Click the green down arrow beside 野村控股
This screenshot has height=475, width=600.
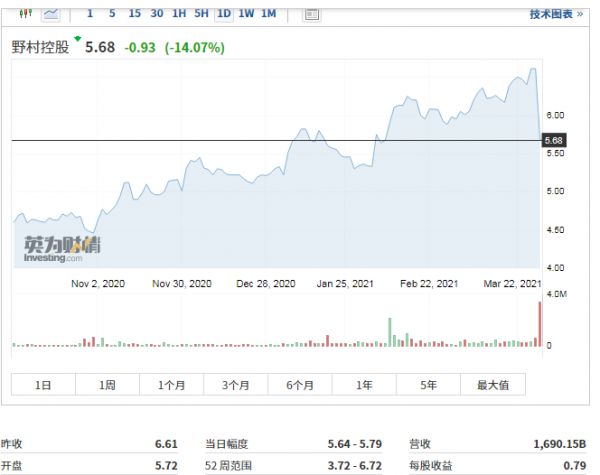point(76,39)
